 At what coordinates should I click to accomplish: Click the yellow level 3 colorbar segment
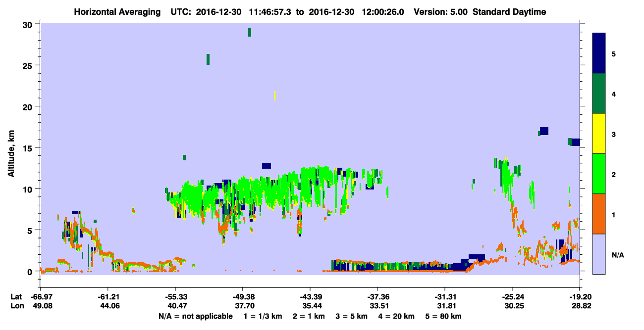coord(599,134)
